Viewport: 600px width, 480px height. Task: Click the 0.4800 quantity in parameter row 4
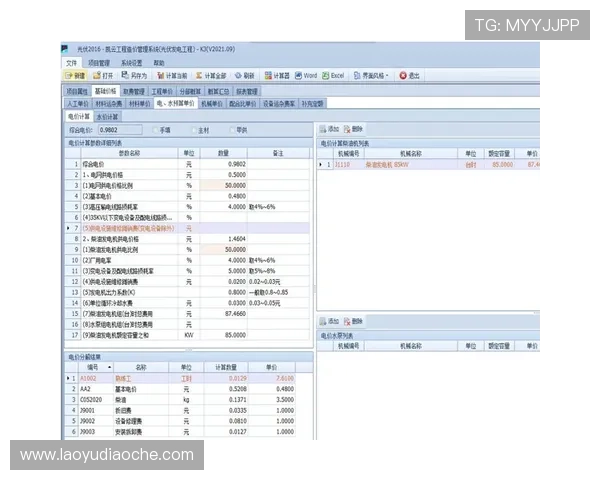point(223,196)
